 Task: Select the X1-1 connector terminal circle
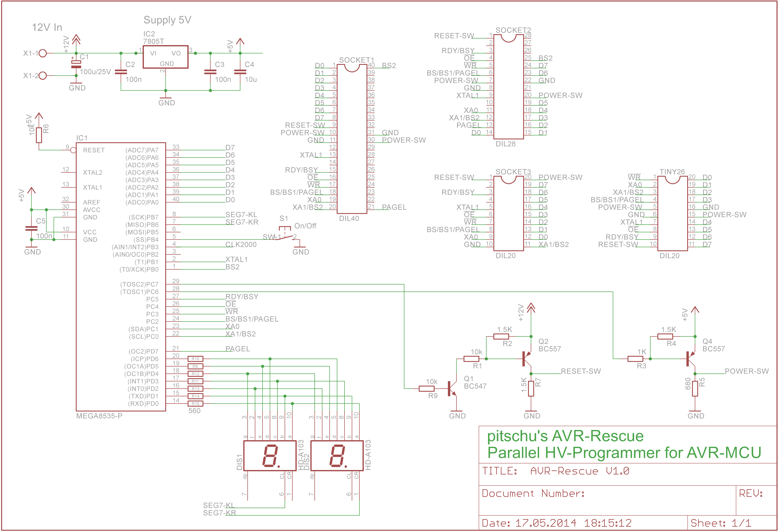[x=42, y=53]
